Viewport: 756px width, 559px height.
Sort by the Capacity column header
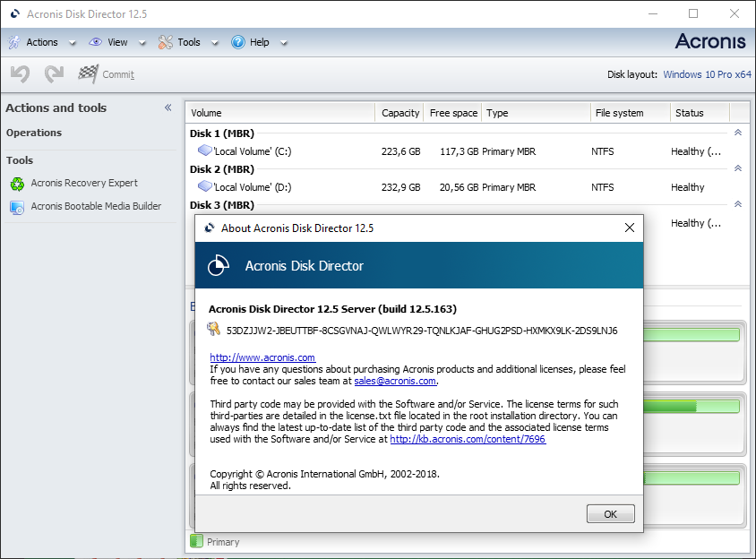(x=399, y=113)
